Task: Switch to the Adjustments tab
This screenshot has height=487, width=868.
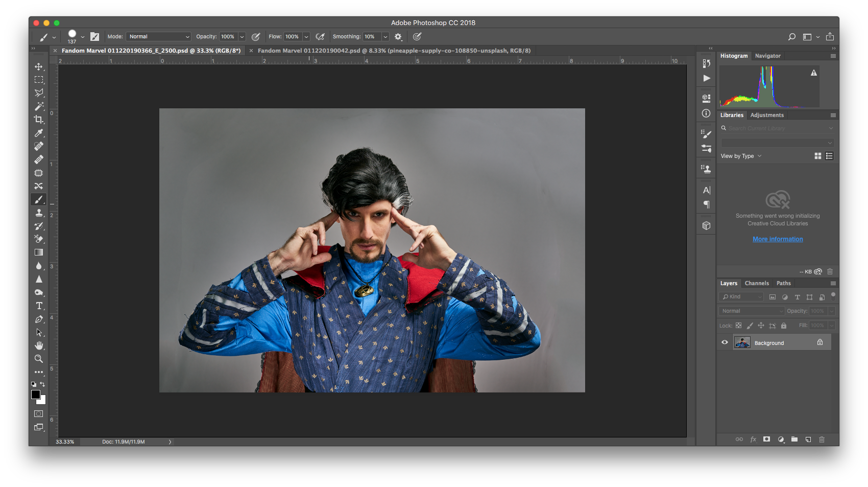Action: [766, 115]
